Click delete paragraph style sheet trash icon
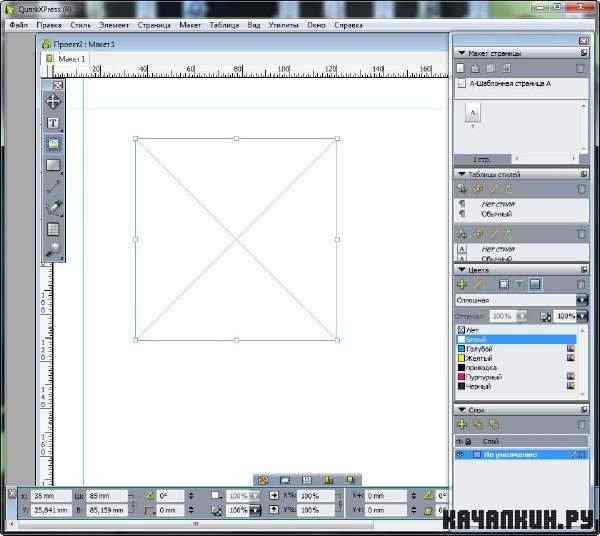The image size is (600, 536). (x=581, y=189)
